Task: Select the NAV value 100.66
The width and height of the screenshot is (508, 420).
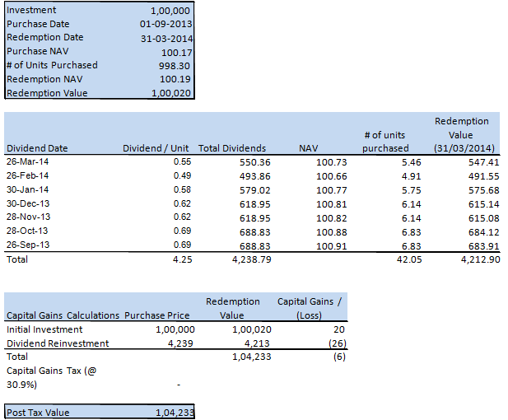Action: [332, 176]
